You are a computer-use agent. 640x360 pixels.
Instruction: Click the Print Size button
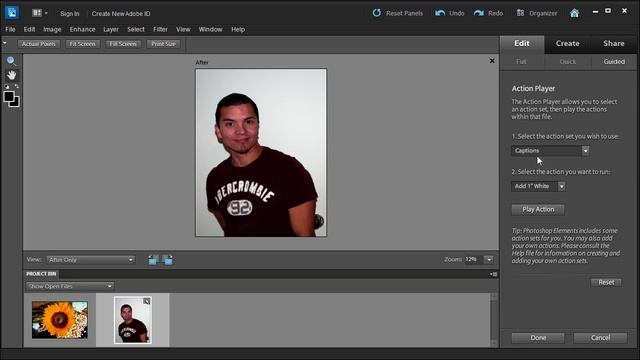coord(163,44)
